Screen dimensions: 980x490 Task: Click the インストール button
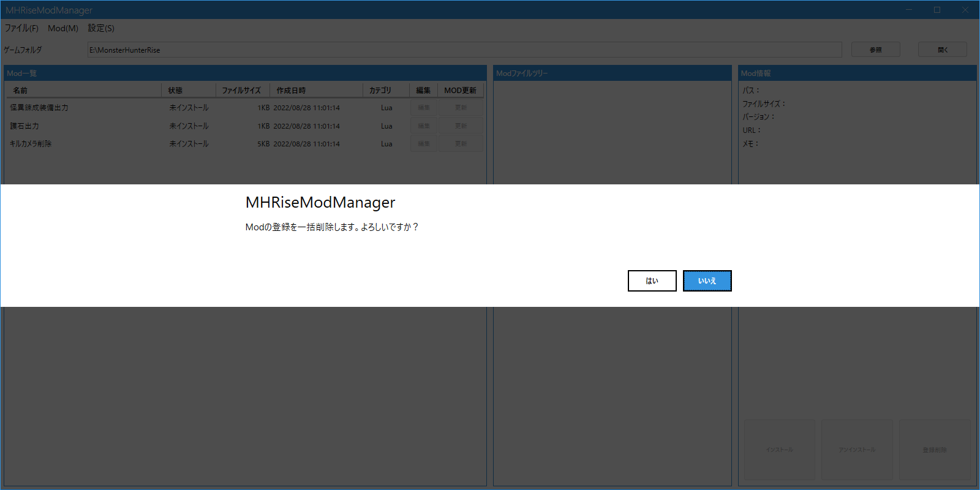tap(779, 450)
